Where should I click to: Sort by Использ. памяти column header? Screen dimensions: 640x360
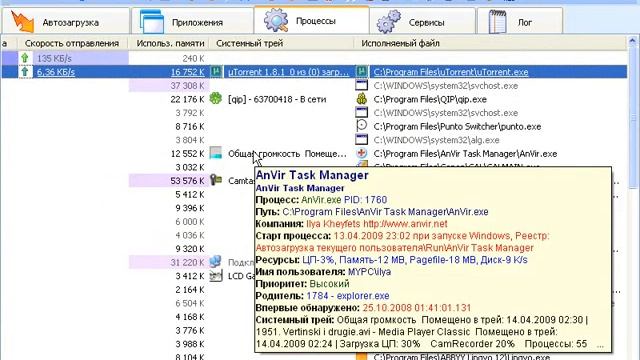tap(169, 43)
